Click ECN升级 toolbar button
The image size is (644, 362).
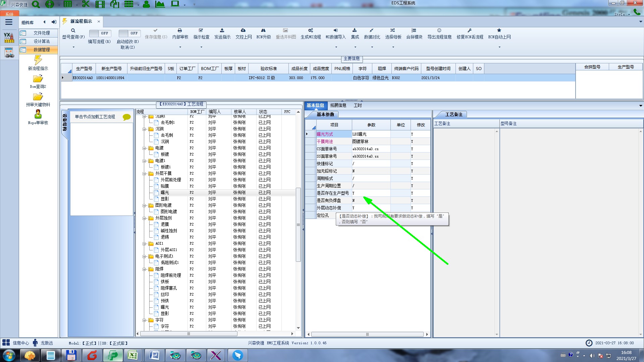pos(263,34)
